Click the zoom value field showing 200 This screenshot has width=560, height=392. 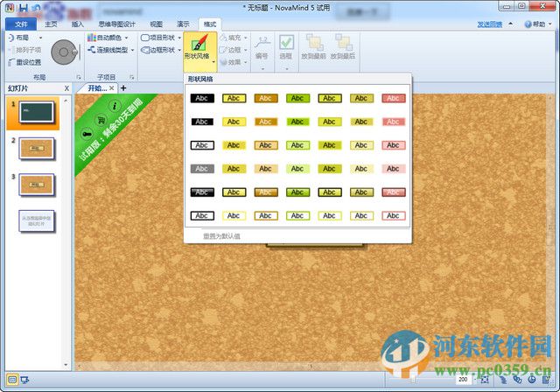463,380
